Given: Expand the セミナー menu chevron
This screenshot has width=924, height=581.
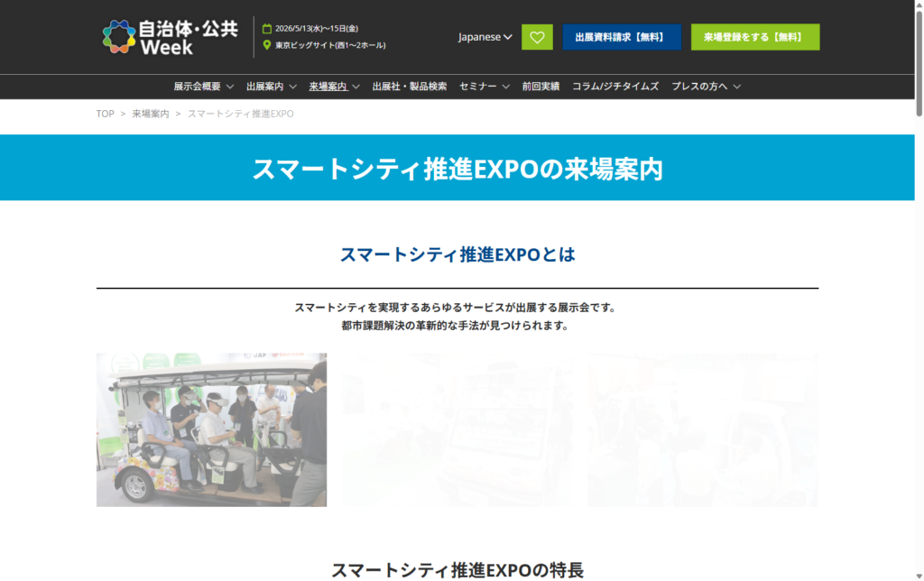Looking at the screenshot, I should [504, 87].
